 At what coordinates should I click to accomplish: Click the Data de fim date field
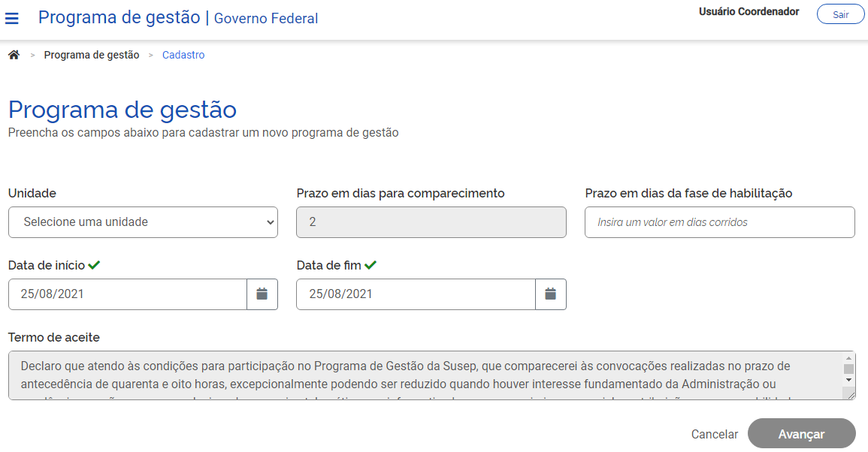coord(416,294)
